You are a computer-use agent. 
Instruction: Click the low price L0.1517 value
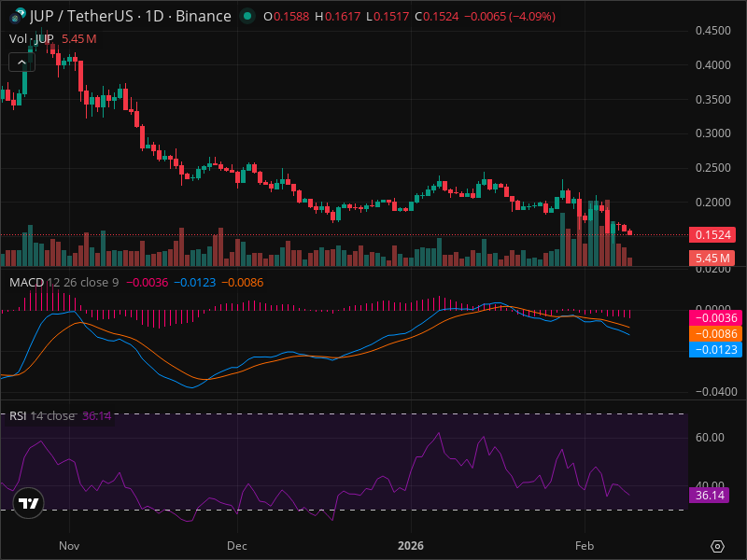coord(388,17)
